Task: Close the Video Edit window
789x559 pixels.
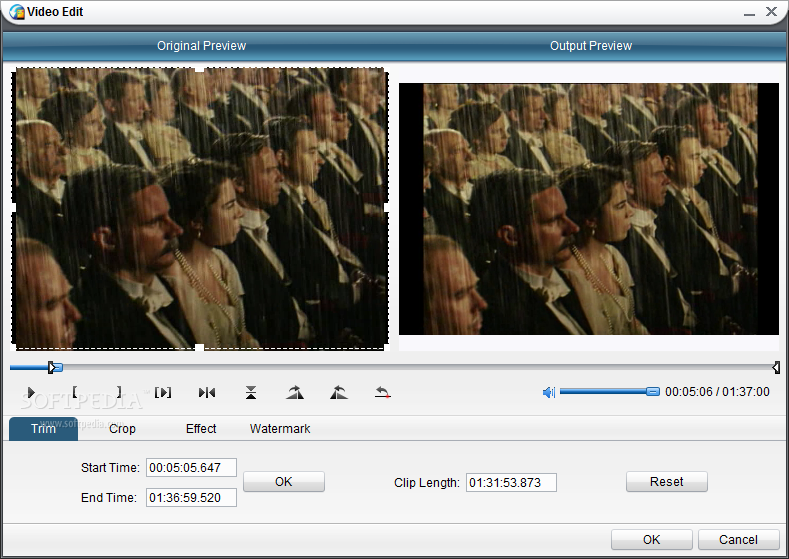Action: pyautogui.click(x=771, y=12)
